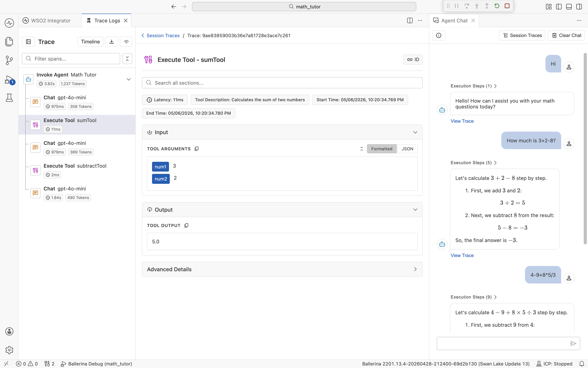Go back to Session Traces breadcrumb

click(x=161, y=35)
